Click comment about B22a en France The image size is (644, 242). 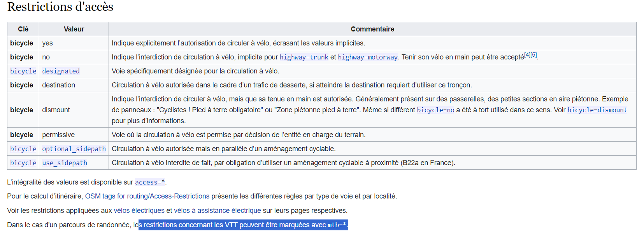click(283, 163)
